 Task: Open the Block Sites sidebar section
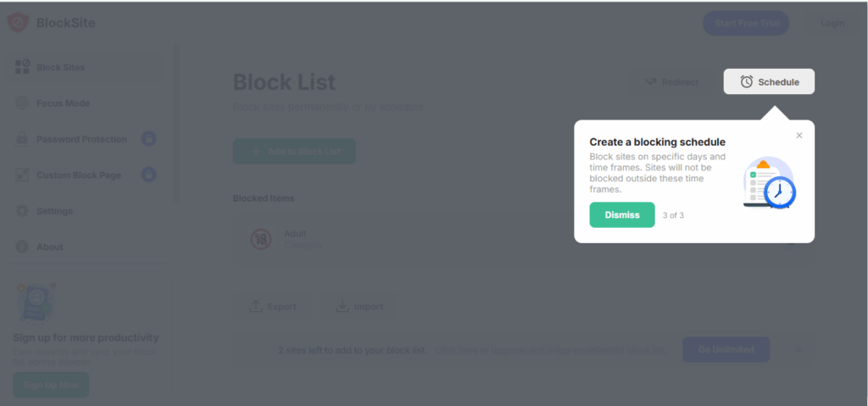click(60, 67)
